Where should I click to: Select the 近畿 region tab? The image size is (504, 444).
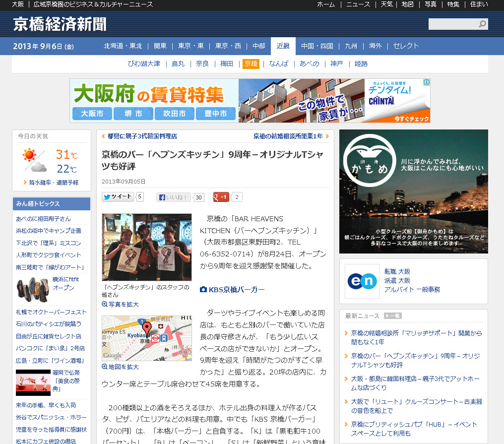click(x=283, y=46)
